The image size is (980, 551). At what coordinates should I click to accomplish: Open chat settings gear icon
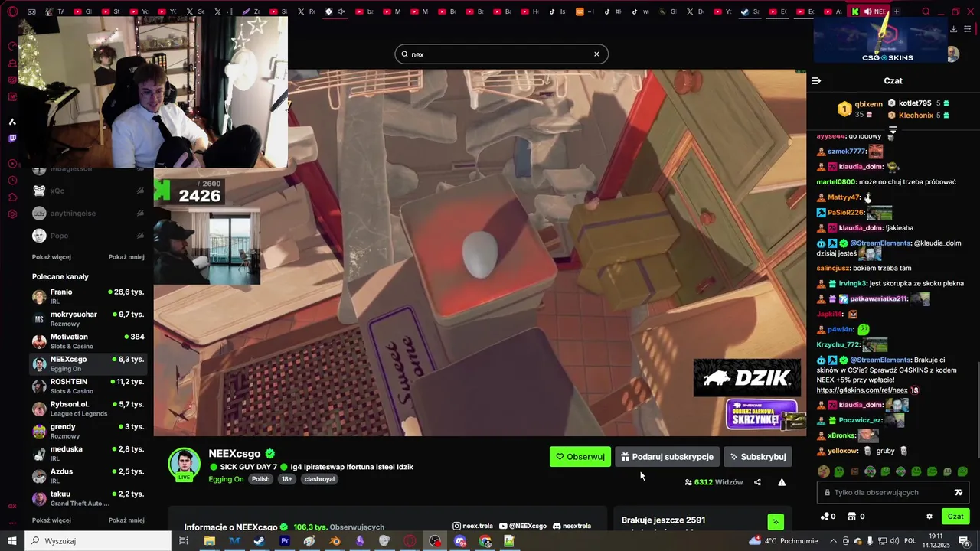929,517
